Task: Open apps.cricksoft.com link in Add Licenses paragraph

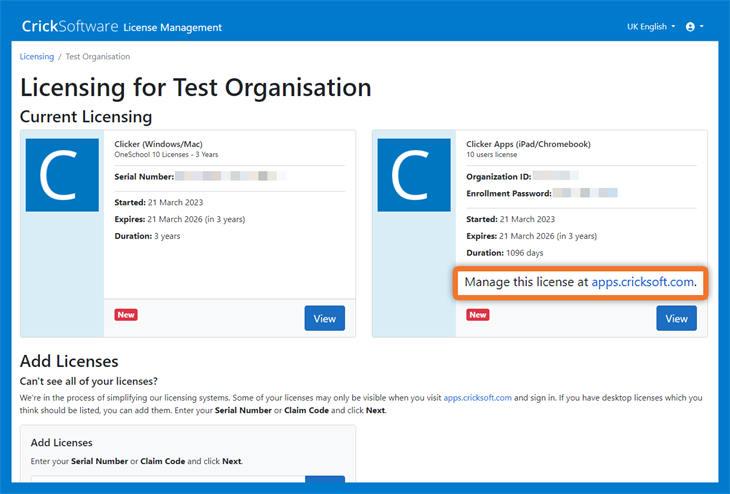Action: point(477,398)
